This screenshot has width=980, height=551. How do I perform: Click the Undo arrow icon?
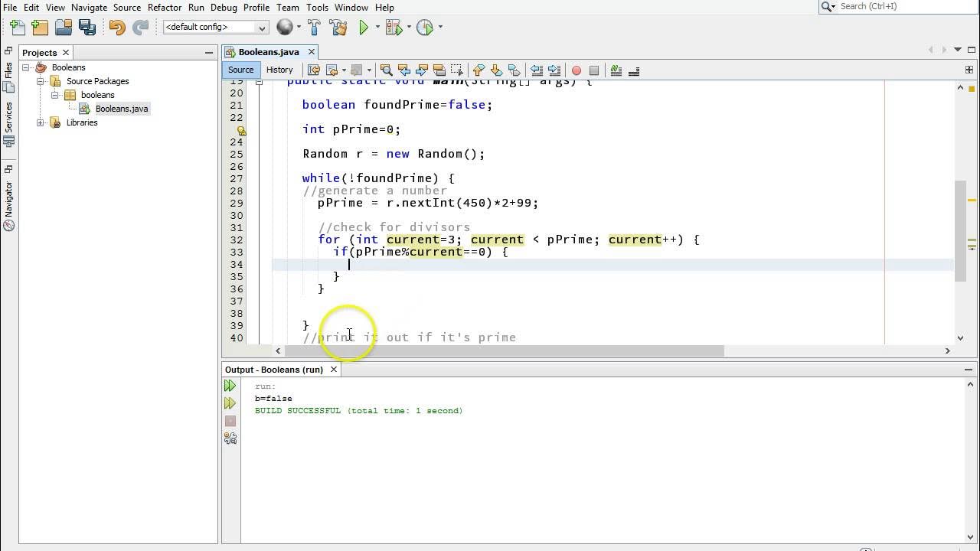116,28
